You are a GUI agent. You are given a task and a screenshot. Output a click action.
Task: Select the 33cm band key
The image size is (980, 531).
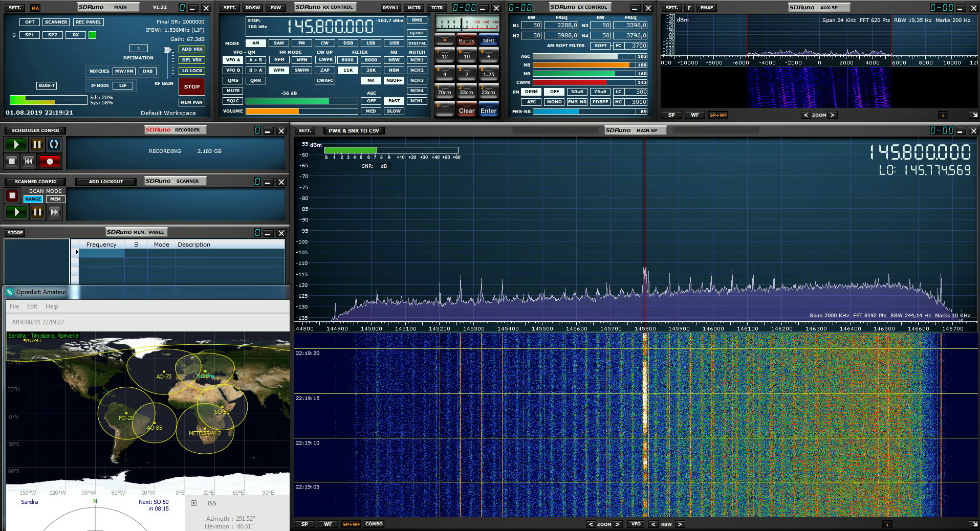(466, 91)
